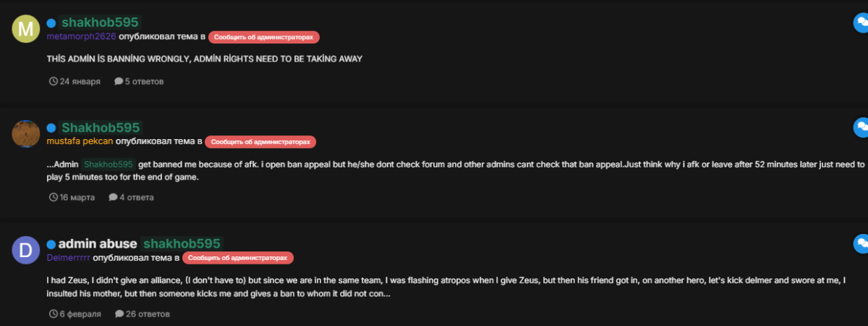Viewport: 868px width, 326px height.
Task: Open mustafa pekcan's profile picture
Action: click(26, 134)
